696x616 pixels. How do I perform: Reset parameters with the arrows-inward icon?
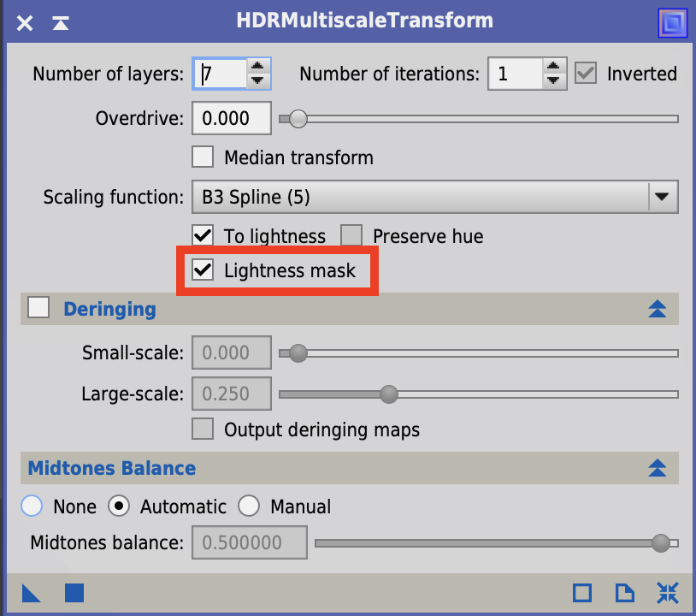tap(668, 593)
